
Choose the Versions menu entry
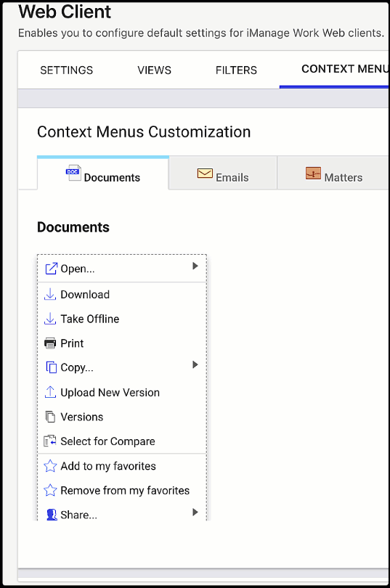[x=122, y=417]
